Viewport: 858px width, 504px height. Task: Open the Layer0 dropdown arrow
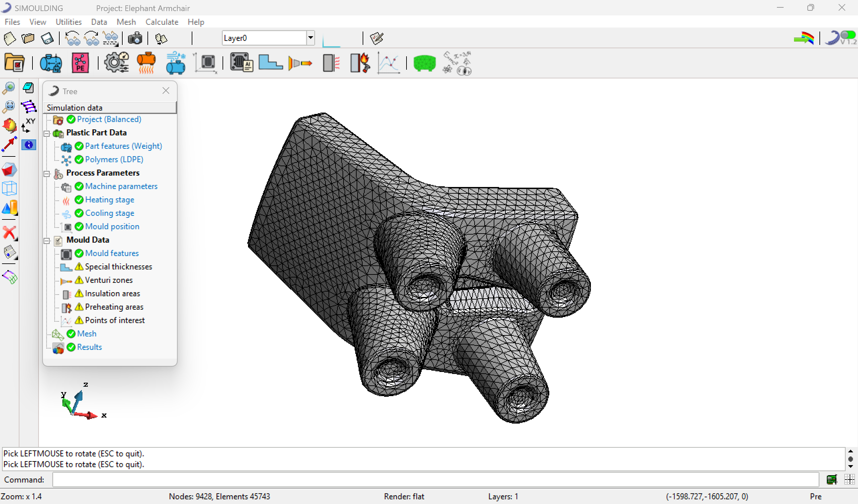point(310,38)
